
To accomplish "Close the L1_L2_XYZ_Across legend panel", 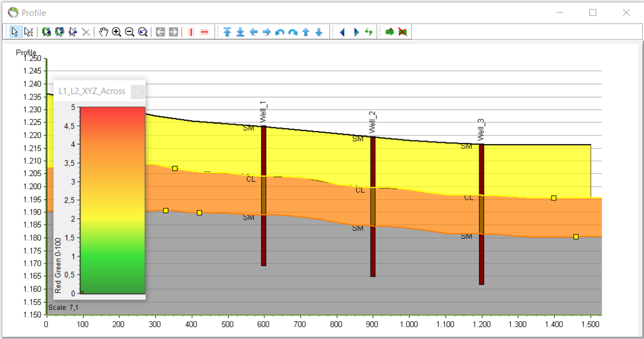I will click(x=137, y=92).
